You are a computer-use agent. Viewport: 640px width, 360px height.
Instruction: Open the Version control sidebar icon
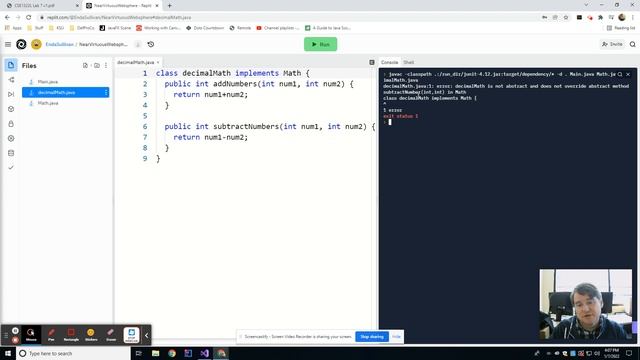tap(11, 80)
